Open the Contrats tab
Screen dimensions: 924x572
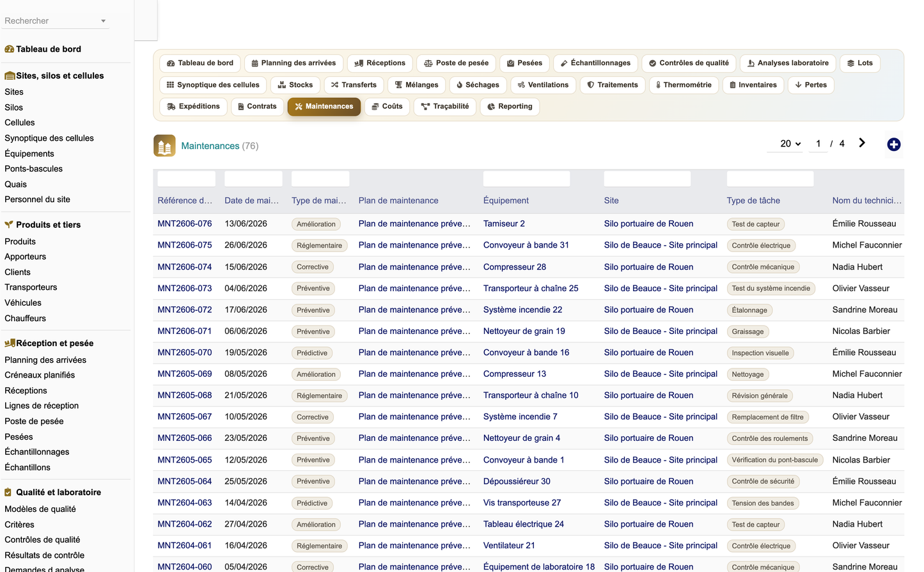tap(256, 107)
